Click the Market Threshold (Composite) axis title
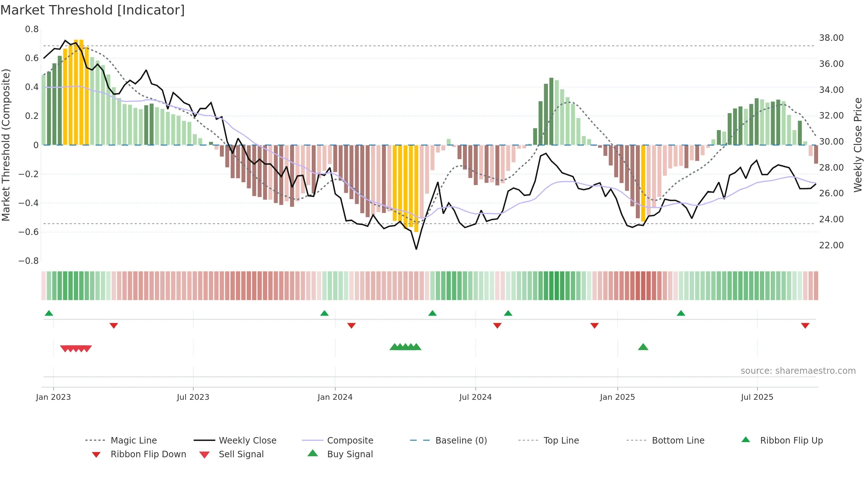 [x=6, y=145]
